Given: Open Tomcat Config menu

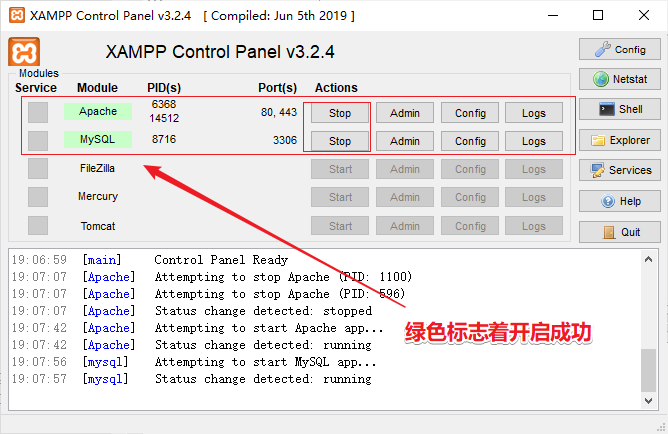Looking at the screenshot, I should [470, 226].
